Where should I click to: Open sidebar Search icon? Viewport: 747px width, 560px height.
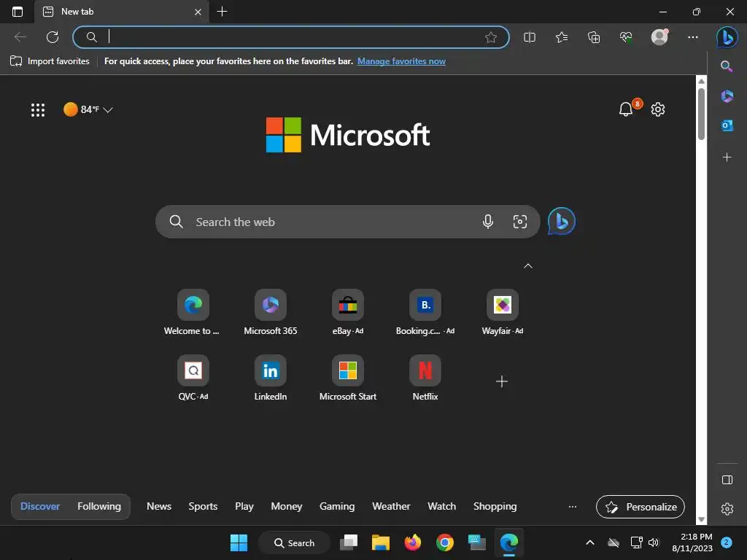click(x=727, y=66)
